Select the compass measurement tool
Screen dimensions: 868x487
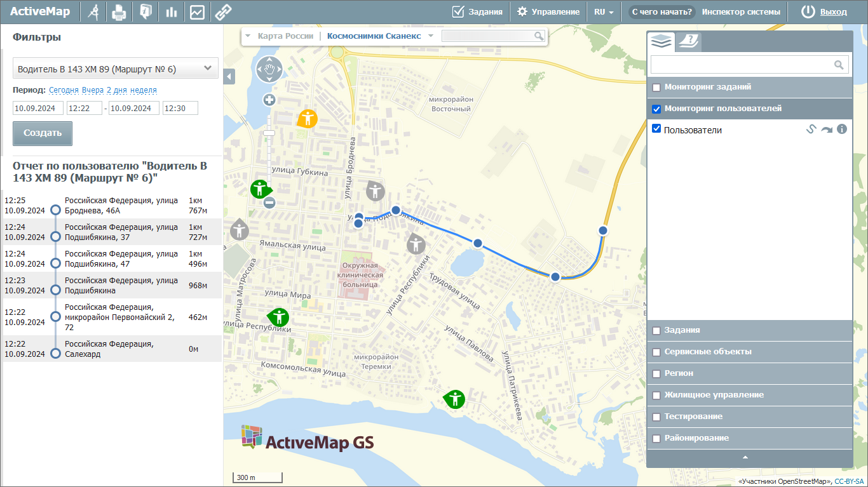[x=93, y=12]
